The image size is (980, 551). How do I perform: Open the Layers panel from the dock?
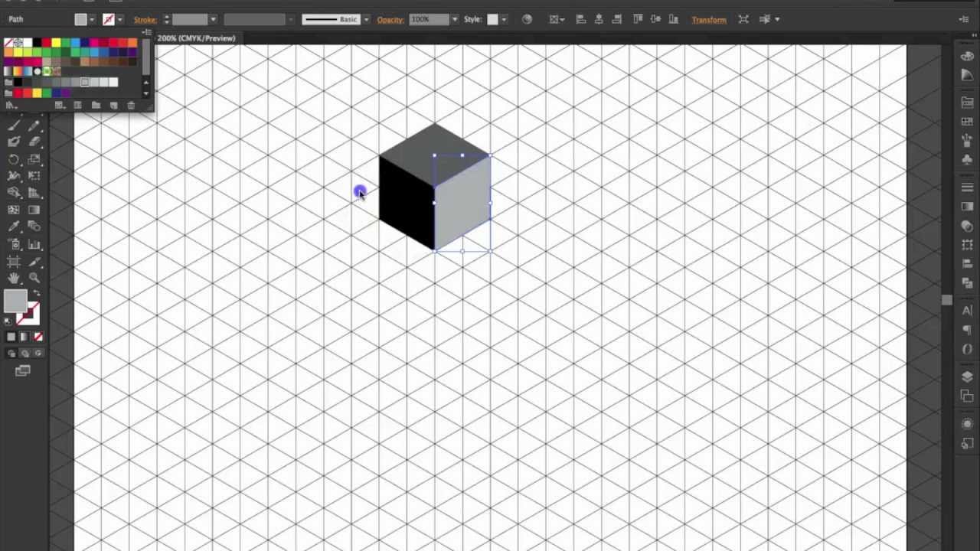pyautogui.click(x=967, y=377)
